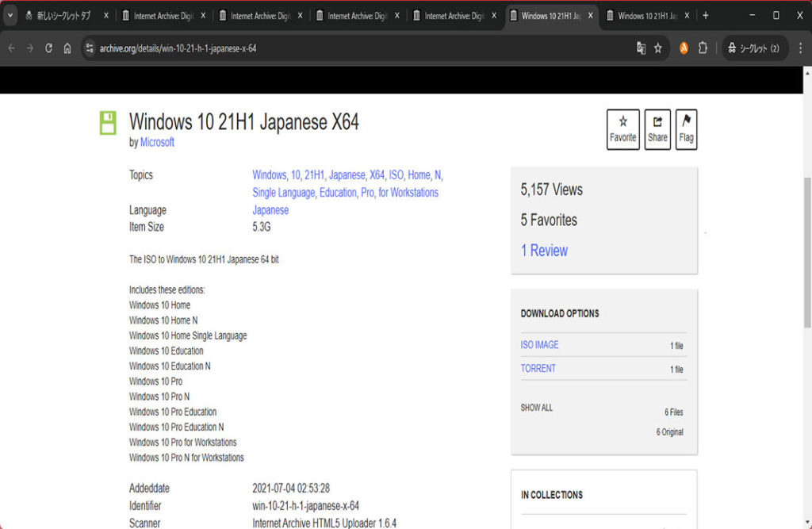
Task: Click the page vertical scrollbar
Action: tap(807, 254)
